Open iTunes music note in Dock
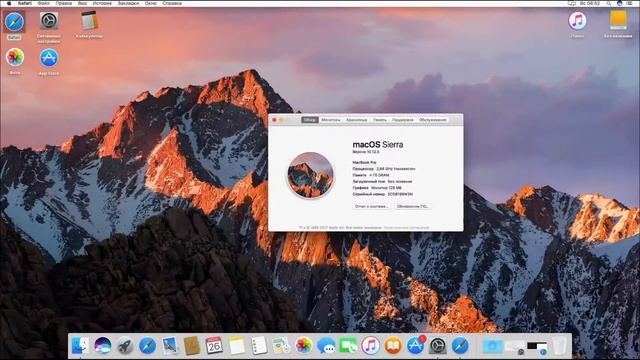The image size is (640, 360). pyautogui.click(x=371, y=346)
